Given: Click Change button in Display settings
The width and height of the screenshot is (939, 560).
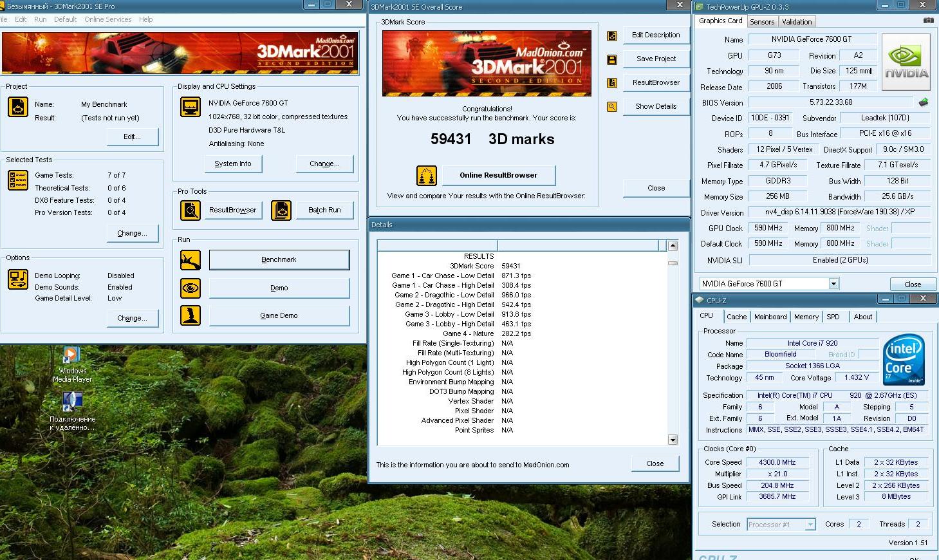Looking at the screenshot, I should click(324, 163).
